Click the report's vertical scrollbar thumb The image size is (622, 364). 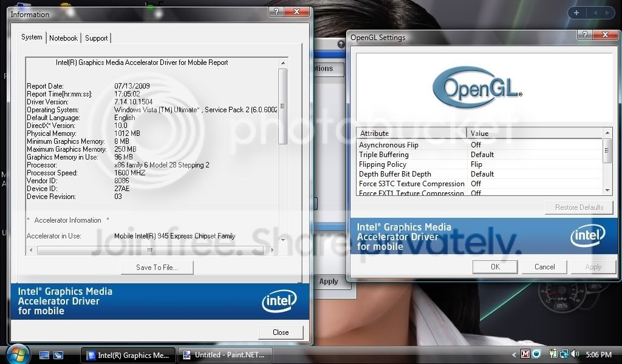283,106
